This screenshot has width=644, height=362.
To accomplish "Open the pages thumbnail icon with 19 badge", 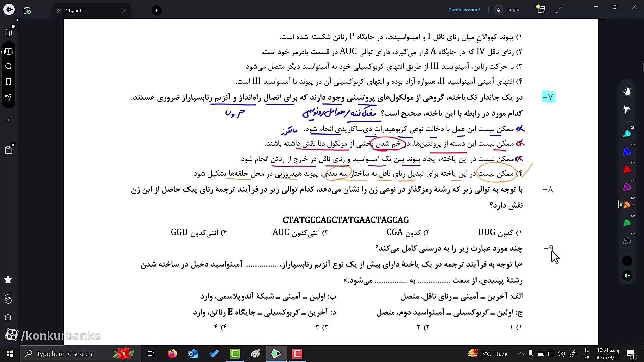I will (x=8, y=33).
